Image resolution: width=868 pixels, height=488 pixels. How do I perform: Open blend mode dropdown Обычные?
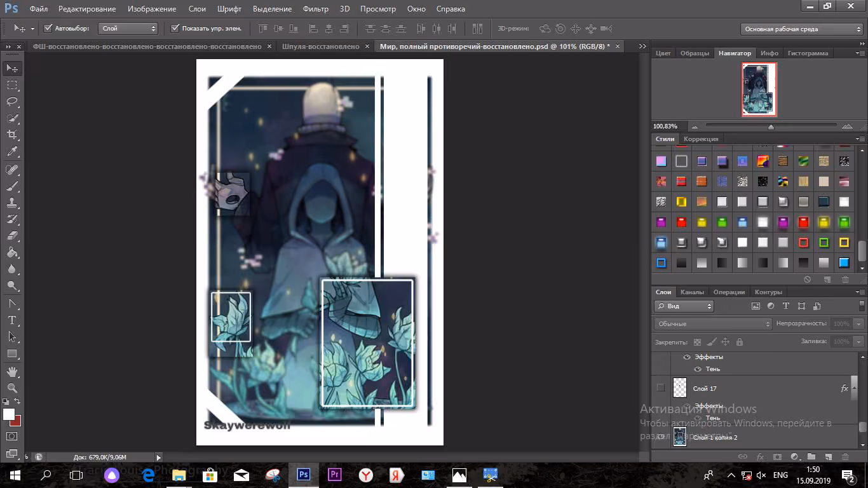(713, 324)
